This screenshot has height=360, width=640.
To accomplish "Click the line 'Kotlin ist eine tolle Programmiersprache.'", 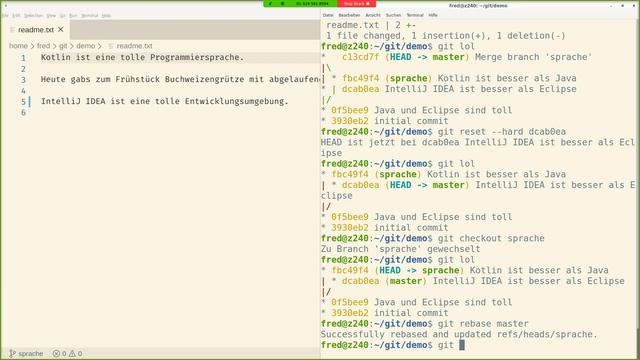I will [x=142, y=58].
